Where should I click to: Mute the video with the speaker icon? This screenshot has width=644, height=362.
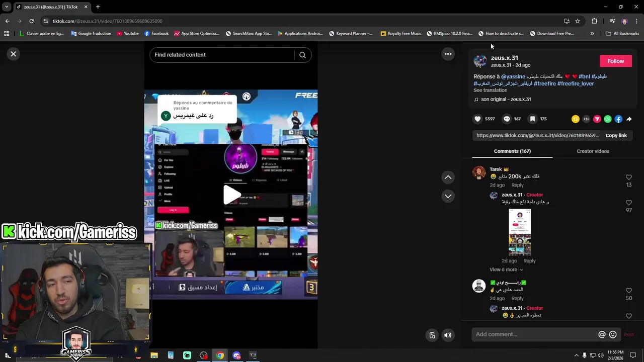pos(448,335)
